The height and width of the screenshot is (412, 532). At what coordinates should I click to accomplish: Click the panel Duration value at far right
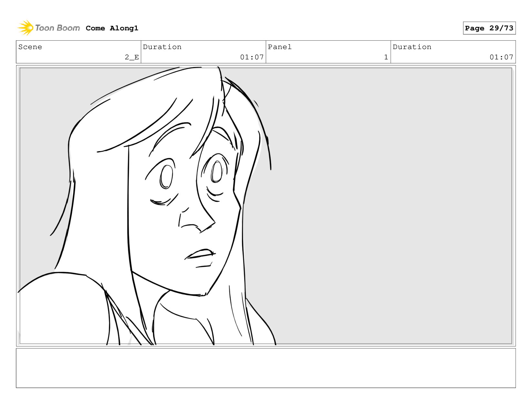[501, 57]
